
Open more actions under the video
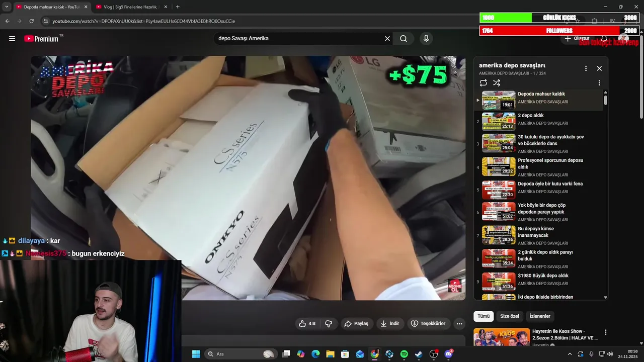(459, 324)
